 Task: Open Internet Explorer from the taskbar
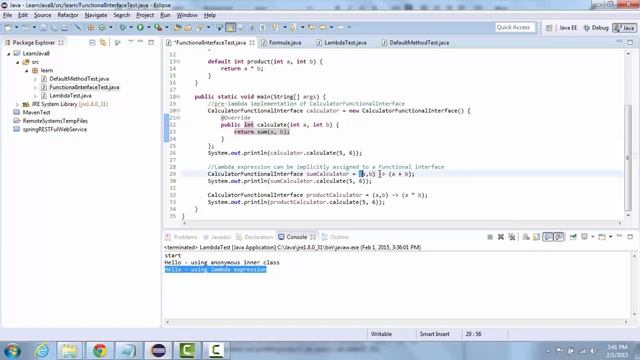pos(42,350)
